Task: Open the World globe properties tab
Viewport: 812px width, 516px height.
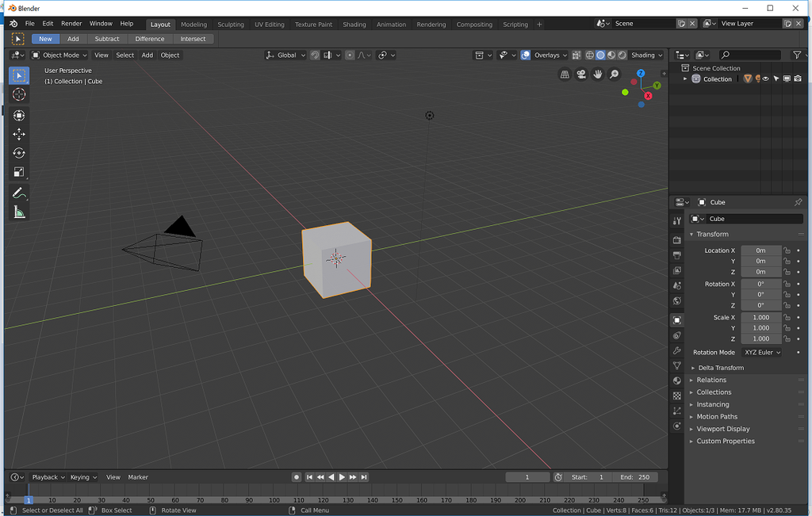Action: pyautogui.click(x=677, y=300)
